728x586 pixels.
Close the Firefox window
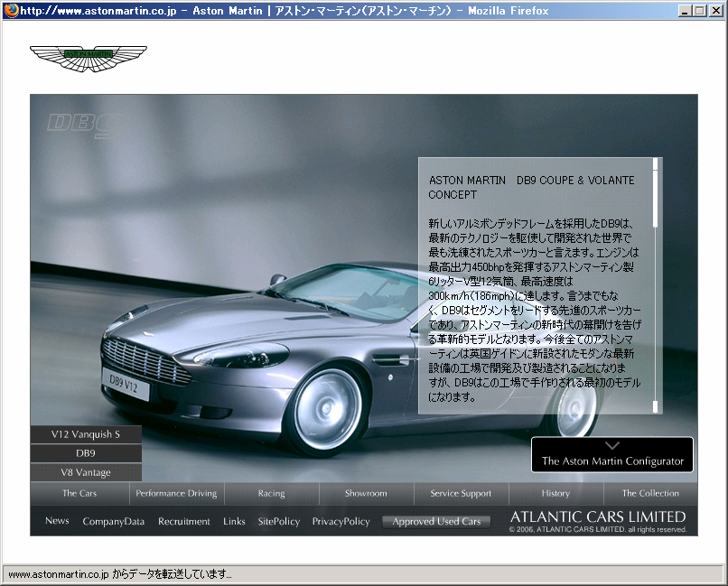coord(715,10)
